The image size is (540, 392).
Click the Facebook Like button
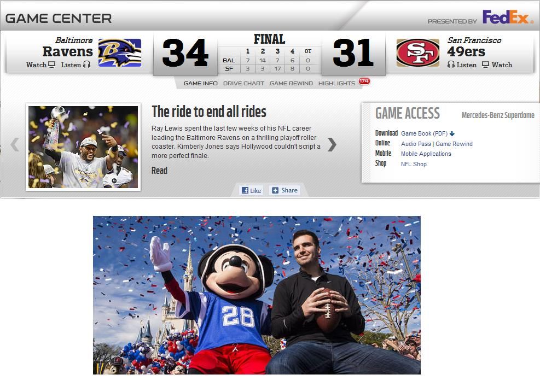pos(252,190)
